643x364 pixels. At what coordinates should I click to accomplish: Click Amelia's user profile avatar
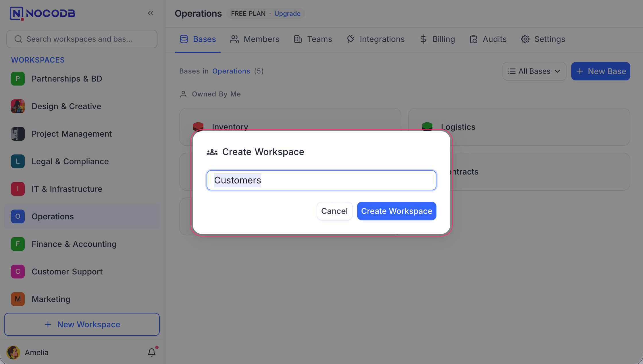point(13,352)
